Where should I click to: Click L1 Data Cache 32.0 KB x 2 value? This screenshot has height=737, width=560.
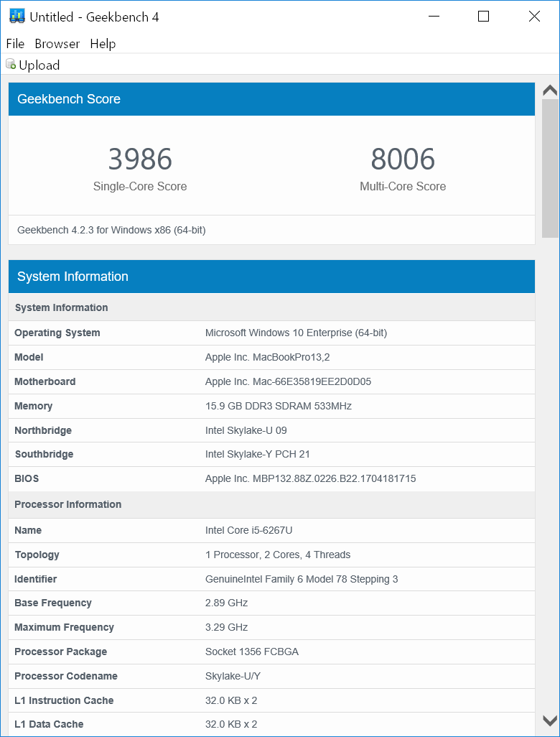coord(231,724)
